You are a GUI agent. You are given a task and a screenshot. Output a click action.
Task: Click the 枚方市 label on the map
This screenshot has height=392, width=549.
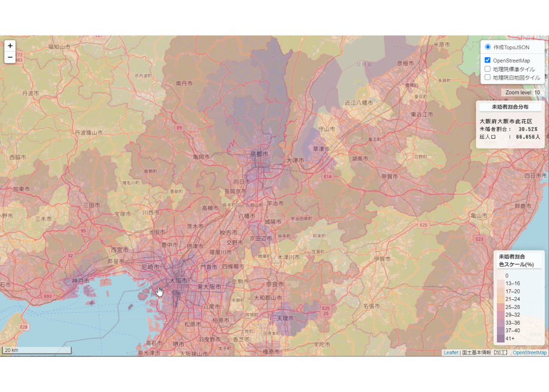228,232
